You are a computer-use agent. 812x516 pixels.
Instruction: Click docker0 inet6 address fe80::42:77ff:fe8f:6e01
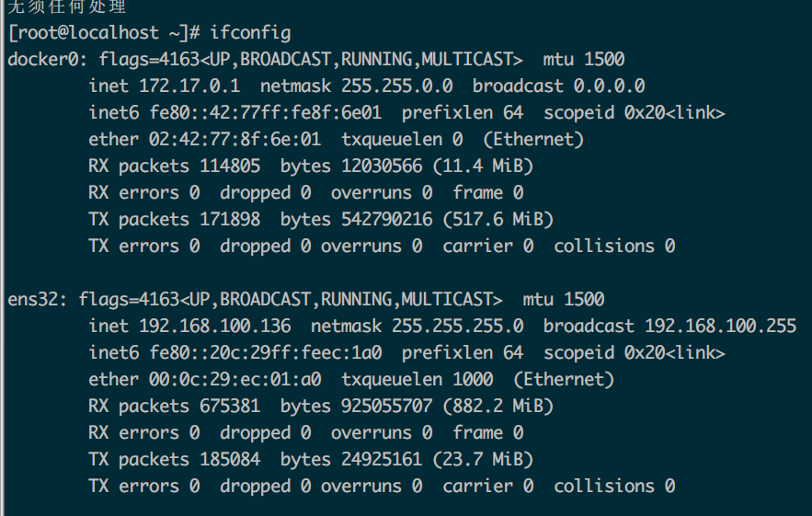[266, 113]
